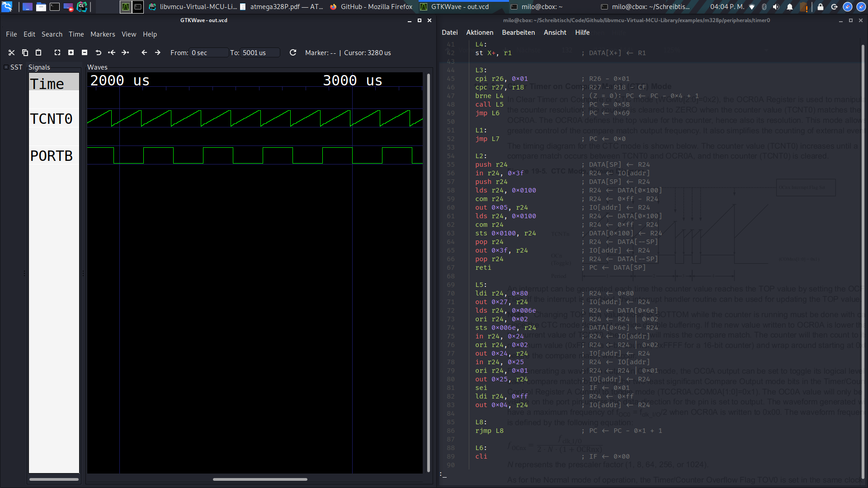
Task: Click the horizontal waveform scrollbar
Action: tap(260, 479)
